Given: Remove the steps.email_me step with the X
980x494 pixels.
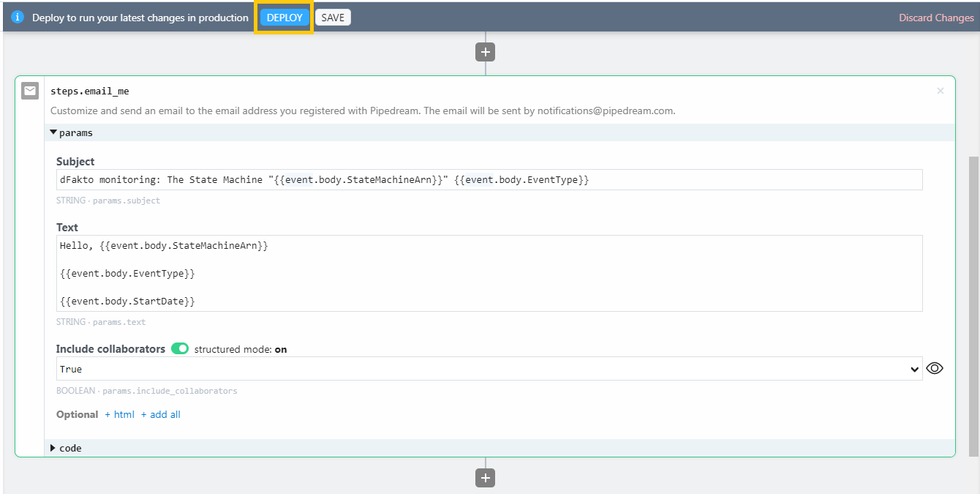Looking at the screenshot, I should coord(940,91).
